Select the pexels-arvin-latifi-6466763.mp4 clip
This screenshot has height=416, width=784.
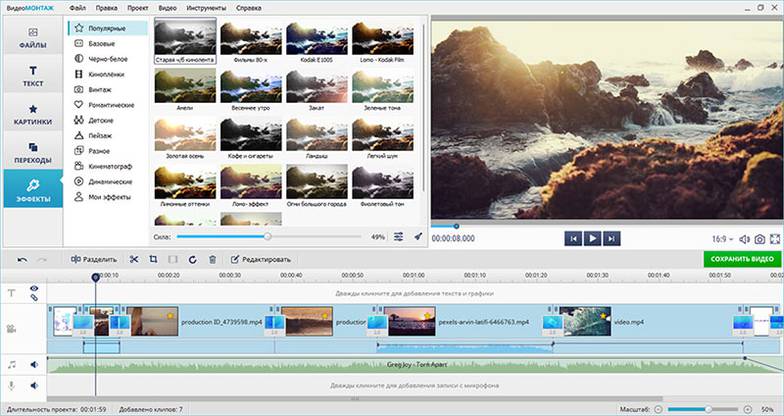tap(466, 322)
